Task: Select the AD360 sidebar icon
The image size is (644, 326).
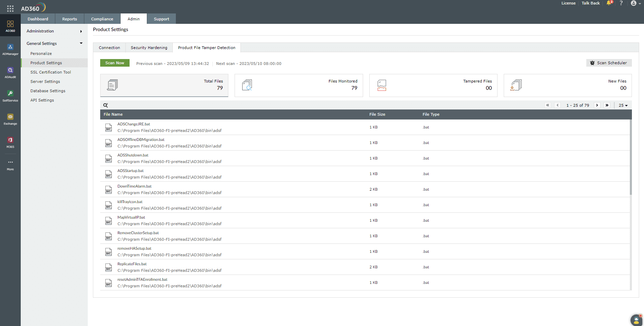Action: 10,26
